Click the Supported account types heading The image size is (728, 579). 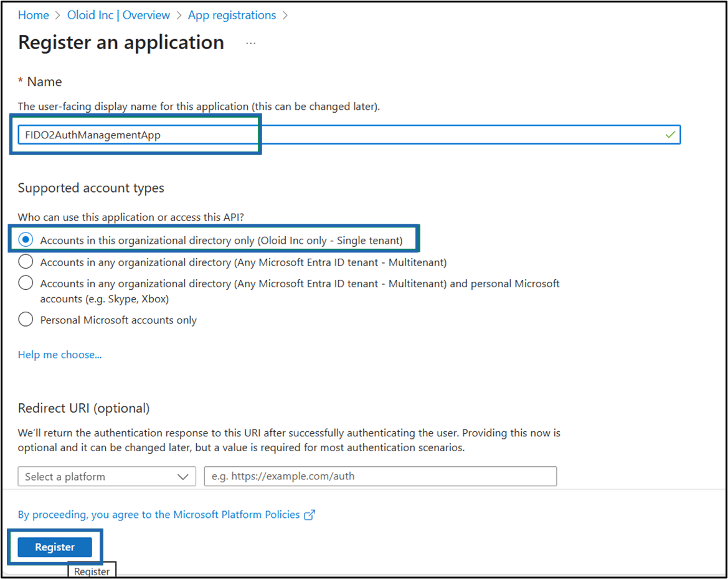coord(91,188)
